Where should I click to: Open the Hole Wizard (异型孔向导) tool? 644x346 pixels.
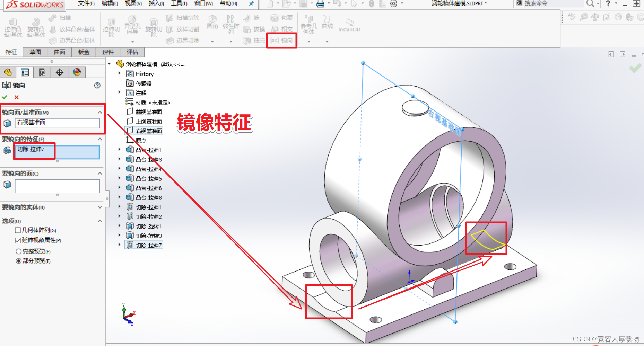point(132,25)
